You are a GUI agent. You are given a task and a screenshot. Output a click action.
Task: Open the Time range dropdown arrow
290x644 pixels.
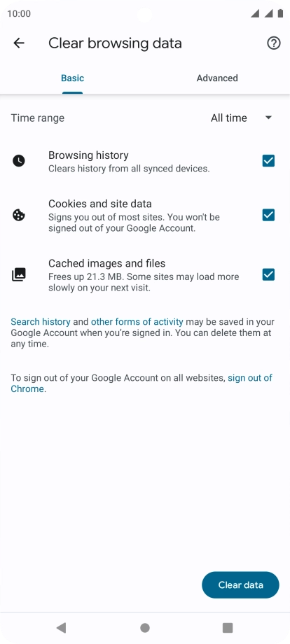[x=269, y=118]
